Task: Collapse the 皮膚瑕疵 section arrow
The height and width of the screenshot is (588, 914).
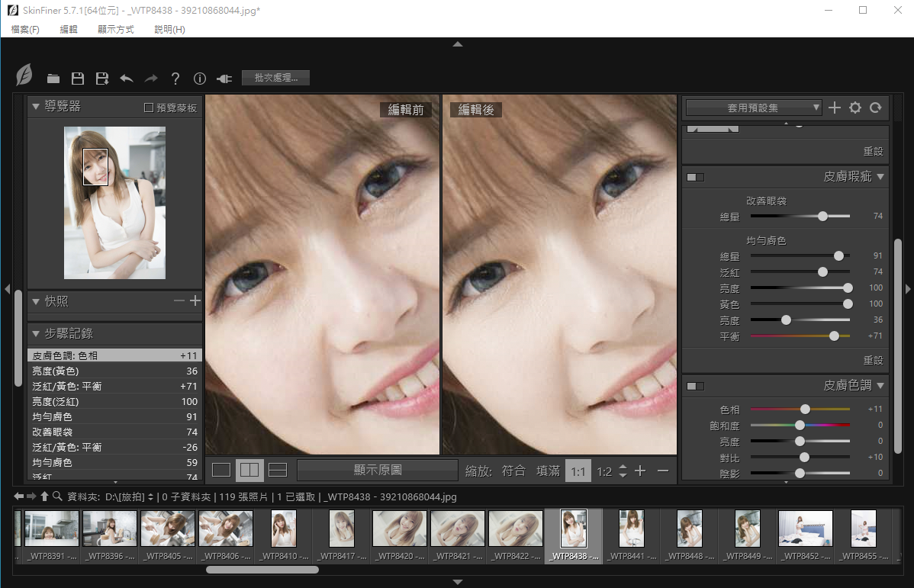Action: (x=880, y=177)
